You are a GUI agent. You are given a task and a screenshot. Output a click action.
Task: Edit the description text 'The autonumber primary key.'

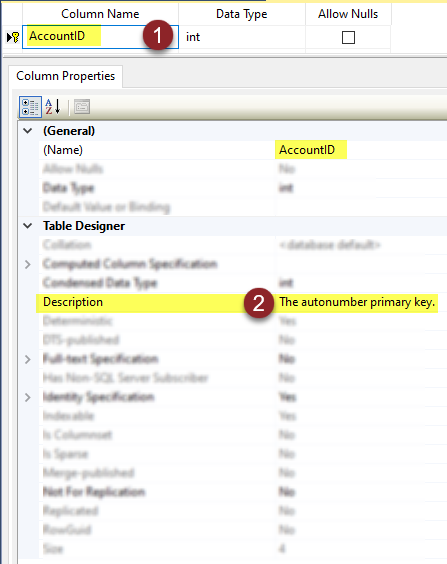(x=357, y=302)
